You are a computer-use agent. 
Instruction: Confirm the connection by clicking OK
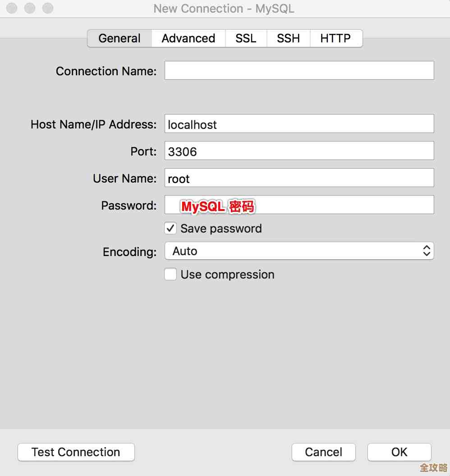(x=399, y=452)
